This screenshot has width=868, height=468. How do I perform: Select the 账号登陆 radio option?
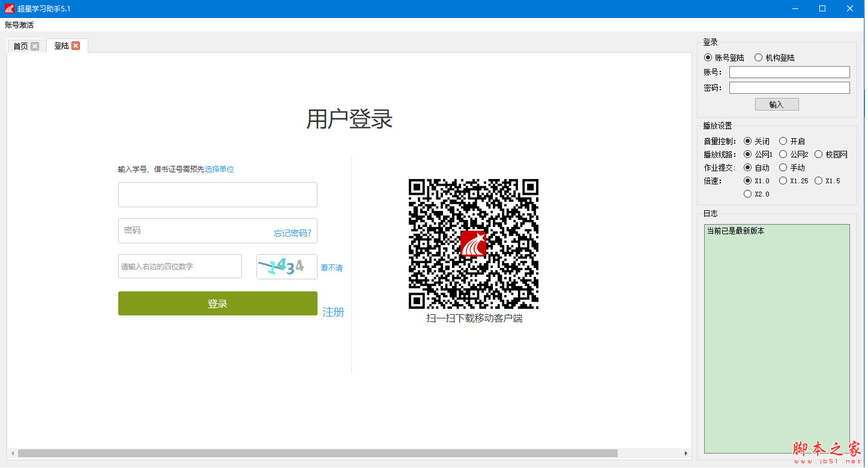pos(724,58)
